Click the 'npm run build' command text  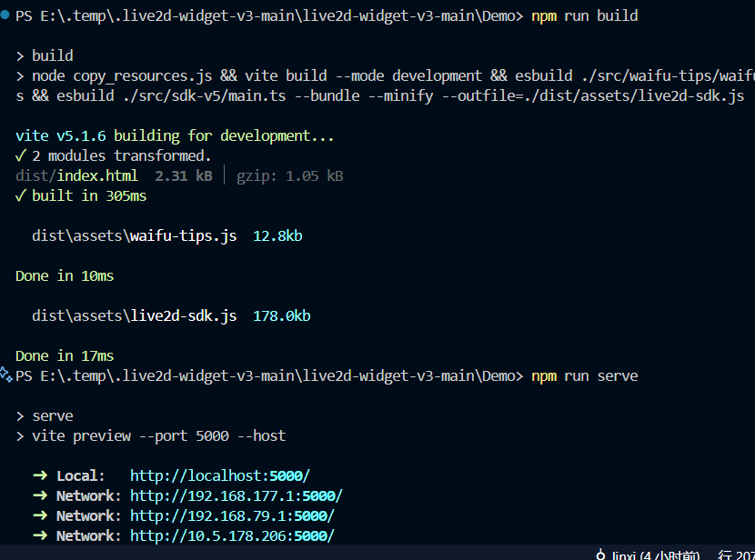pyautogui.click(x=584, y=16)
